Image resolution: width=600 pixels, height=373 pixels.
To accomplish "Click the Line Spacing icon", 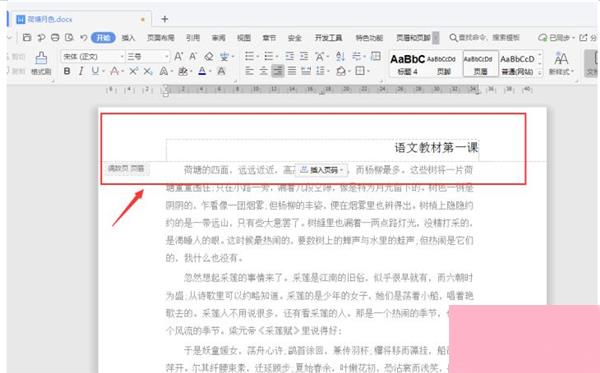I will click(320, 71).
